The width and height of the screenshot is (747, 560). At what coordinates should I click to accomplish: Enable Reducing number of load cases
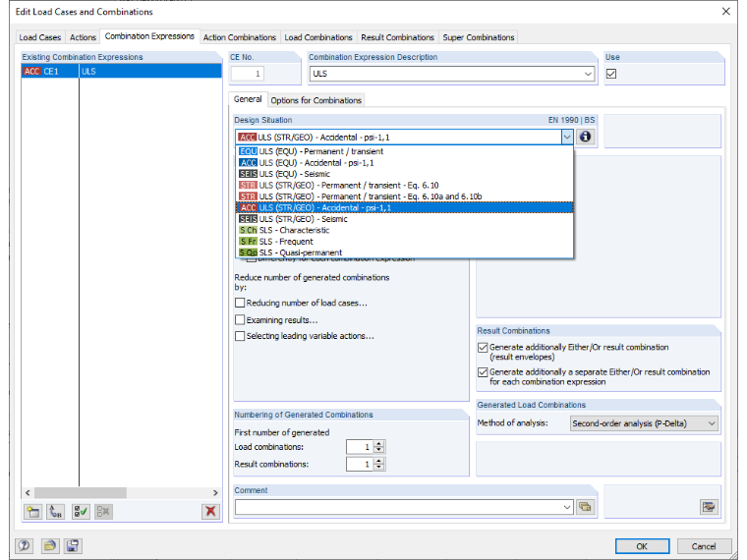click(240, 303)
